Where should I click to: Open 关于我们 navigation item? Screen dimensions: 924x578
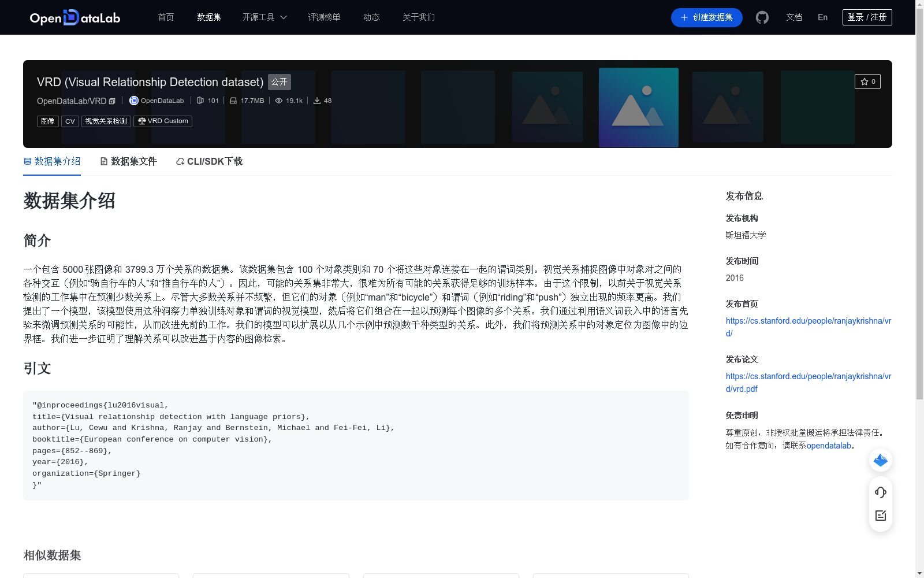pyautogui.click(x=419, y=17)
